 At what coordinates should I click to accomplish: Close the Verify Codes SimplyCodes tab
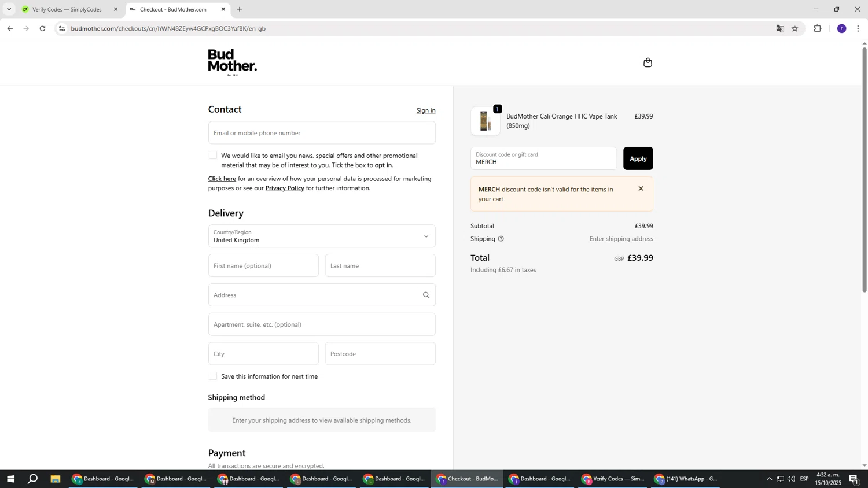click(116, 9)
